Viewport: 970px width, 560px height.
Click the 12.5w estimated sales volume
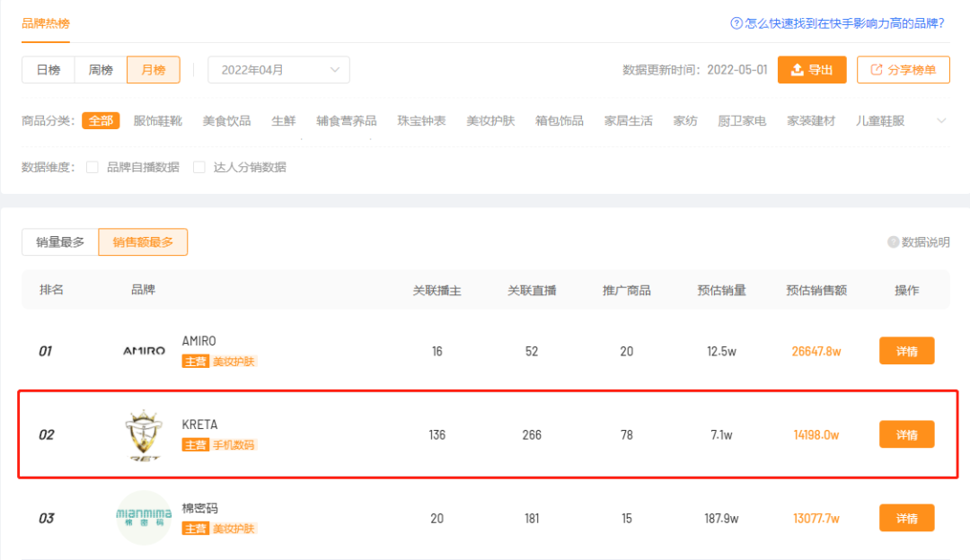721,352
